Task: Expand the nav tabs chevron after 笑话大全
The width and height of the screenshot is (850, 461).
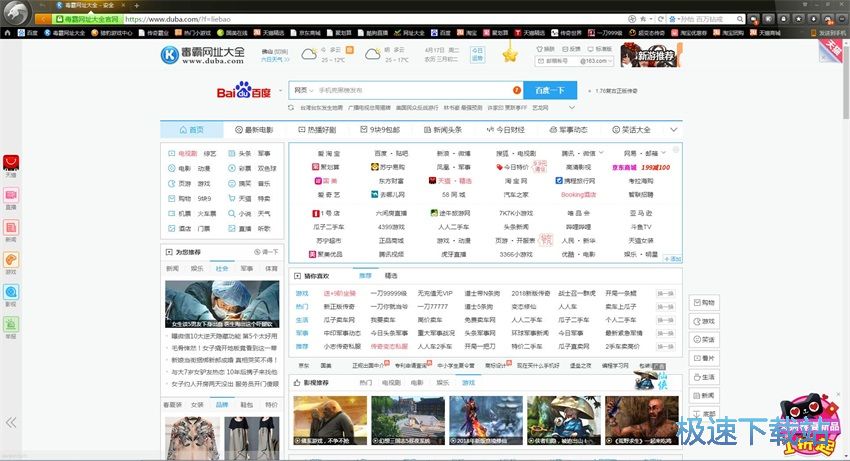Action: 673,130
